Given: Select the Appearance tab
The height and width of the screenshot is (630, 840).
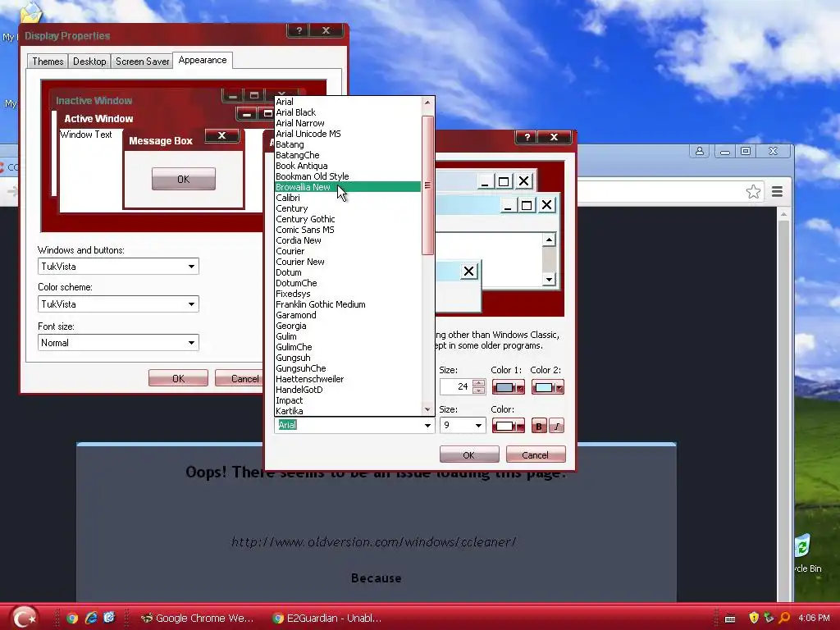Looking at the screenshot, I should pos(203,60).
